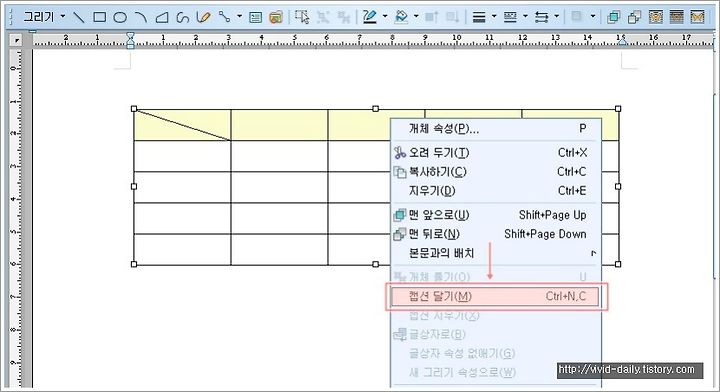
Task: Click the ungroup objects icon
Action: click(343, 17)
